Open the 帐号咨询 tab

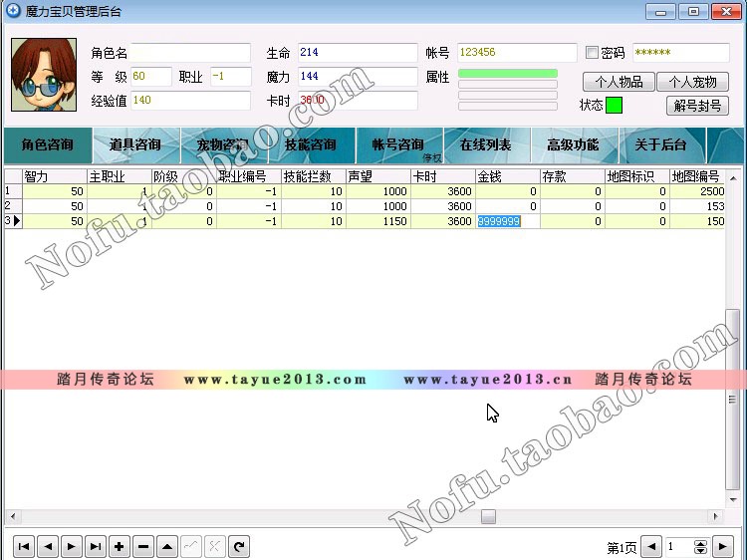pyautogui.click(x=398, y=144)
